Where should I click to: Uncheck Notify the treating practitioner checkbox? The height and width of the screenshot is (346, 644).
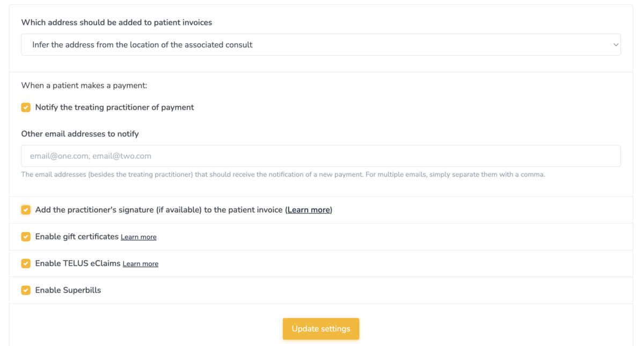click(26, 107)
